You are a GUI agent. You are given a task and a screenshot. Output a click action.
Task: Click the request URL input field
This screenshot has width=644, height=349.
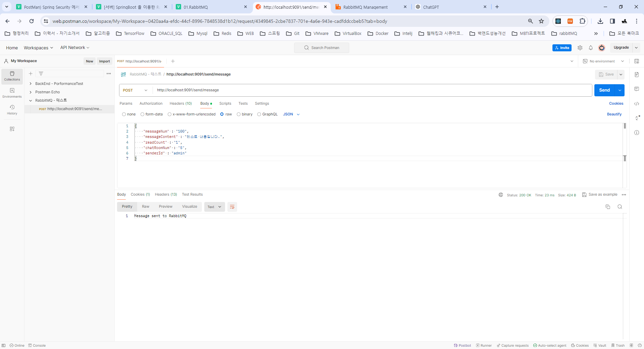click(x=372, y=90)
